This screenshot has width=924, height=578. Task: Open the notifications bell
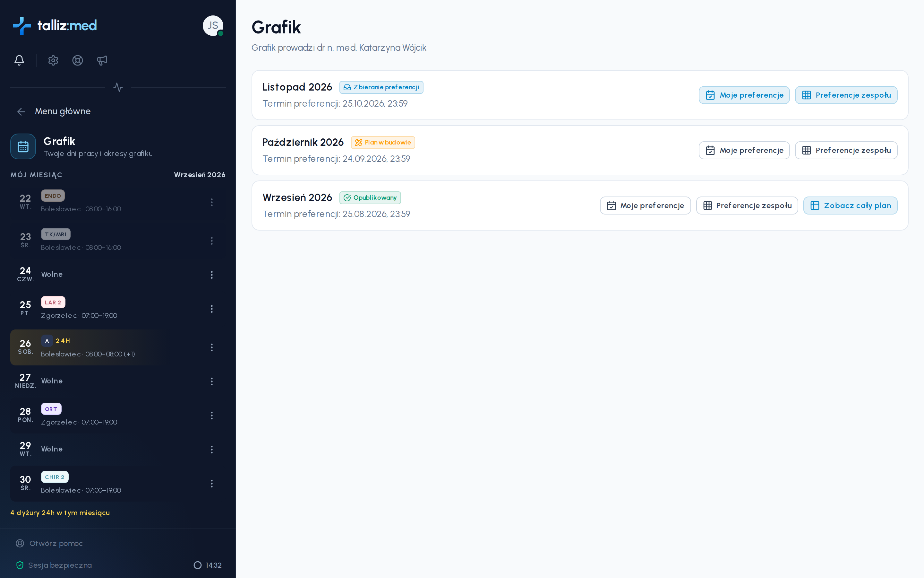[x=19, y=60]
